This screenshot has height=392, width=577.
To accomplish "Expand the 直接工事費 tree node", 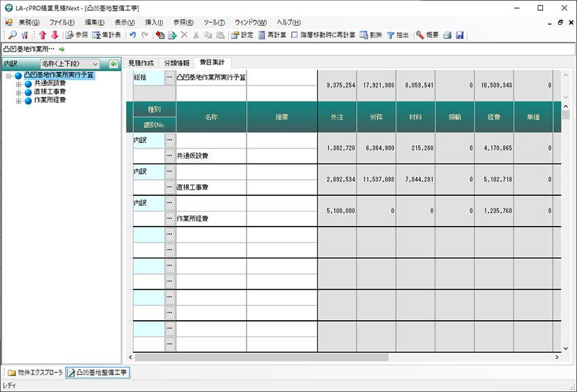I will pos(19,92).
